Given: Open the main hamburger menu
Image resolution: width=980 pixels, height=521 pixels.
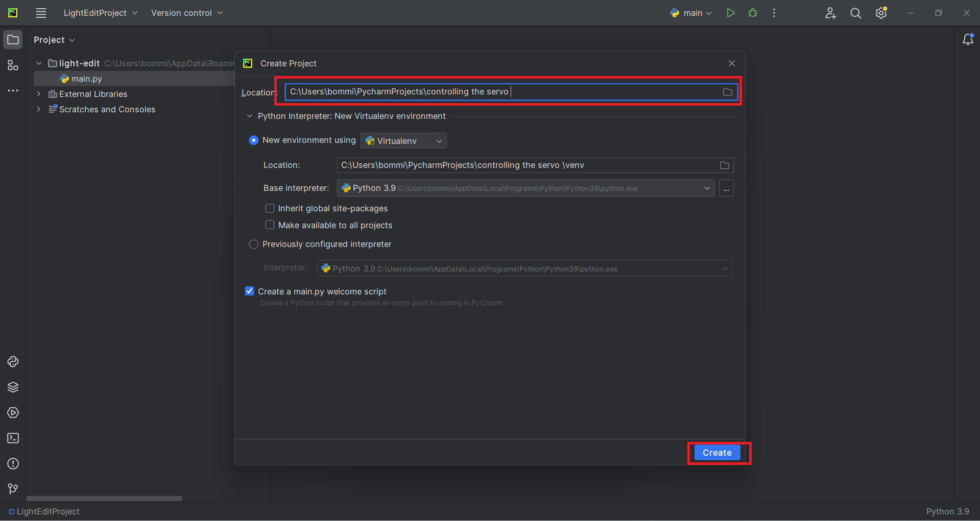Looking at the screenshot, I should click(41, 13).
